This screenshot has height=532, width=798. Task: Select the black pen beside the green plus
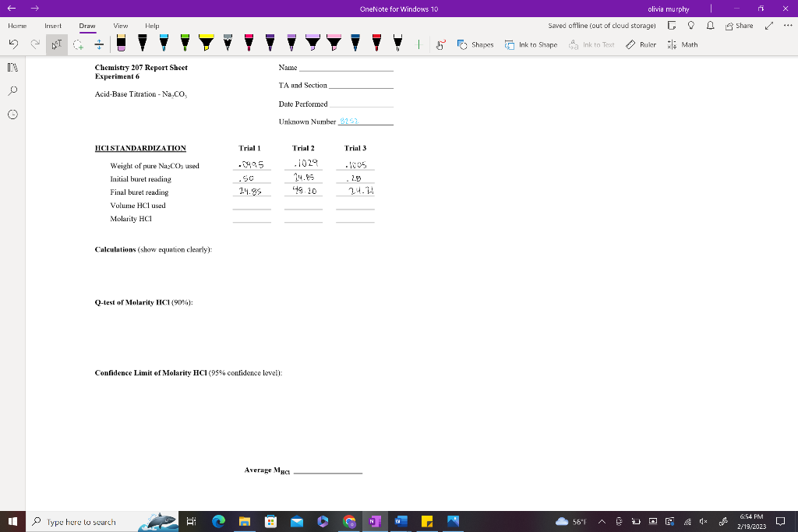point(398,43)
